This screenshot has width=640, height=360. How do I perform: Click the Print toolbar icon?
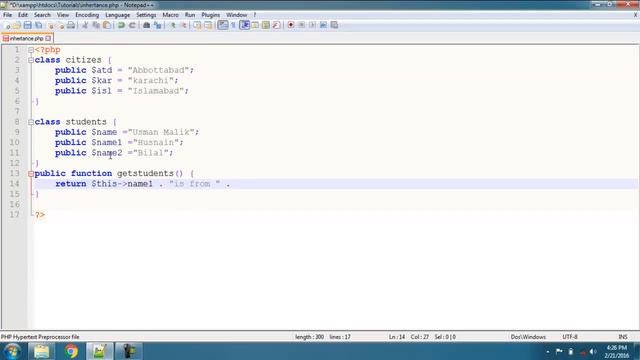[71, 25]
